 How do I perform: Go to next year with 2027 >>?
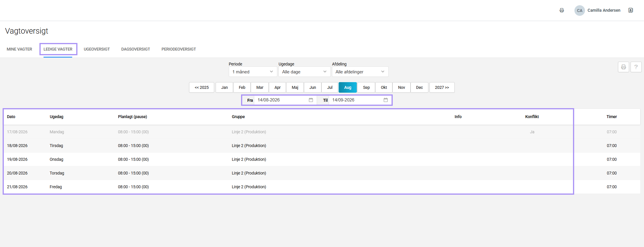442,87
